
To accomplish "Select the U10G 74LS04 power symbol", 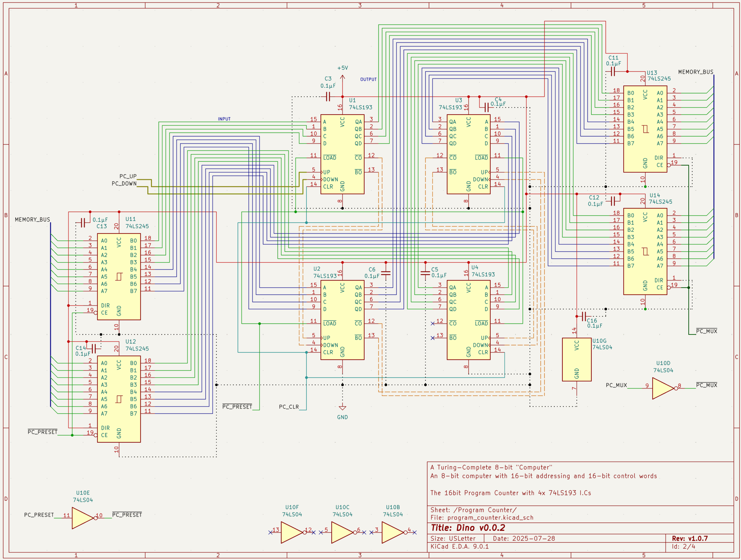I will (577, 360).
